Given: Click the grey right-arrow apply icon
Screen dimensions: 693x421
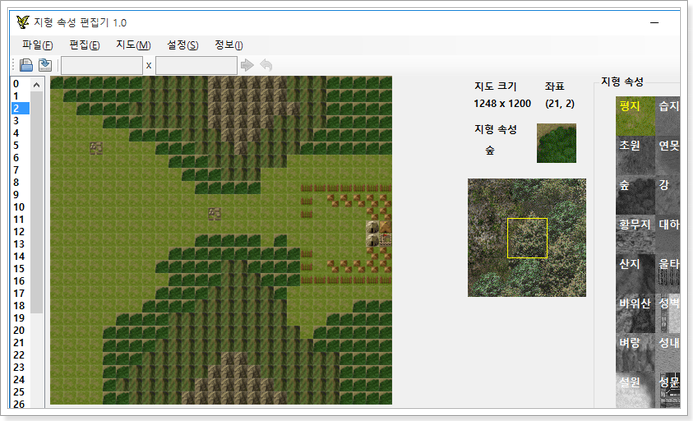Looking at the screenshot, I should click(247, 65).
